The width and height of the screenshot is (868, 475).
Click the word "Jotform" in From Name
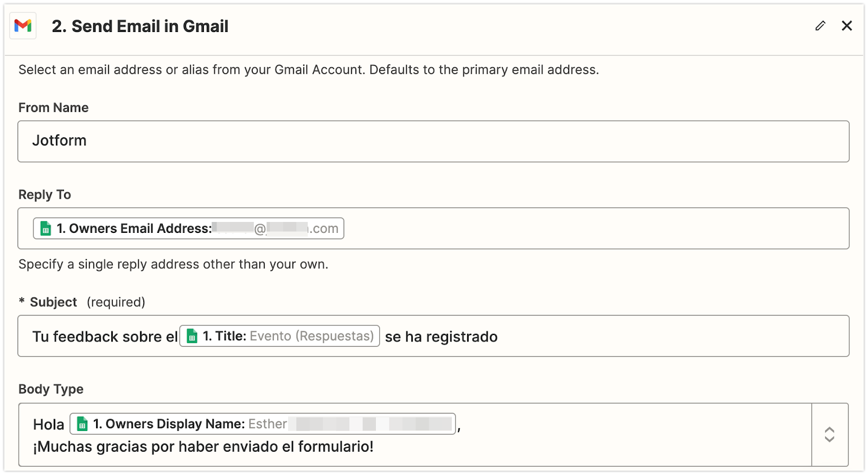click(60, 141)
